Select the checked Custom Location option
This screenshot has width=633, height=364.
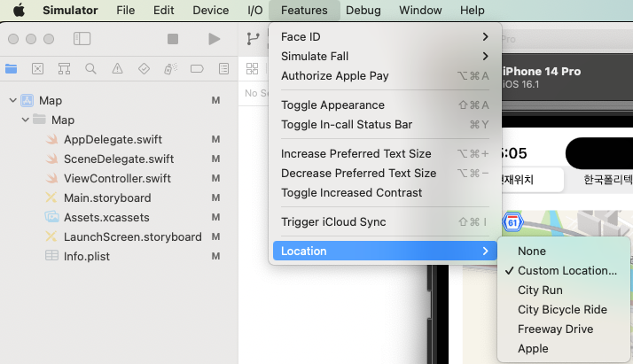[x=567, y=270]
